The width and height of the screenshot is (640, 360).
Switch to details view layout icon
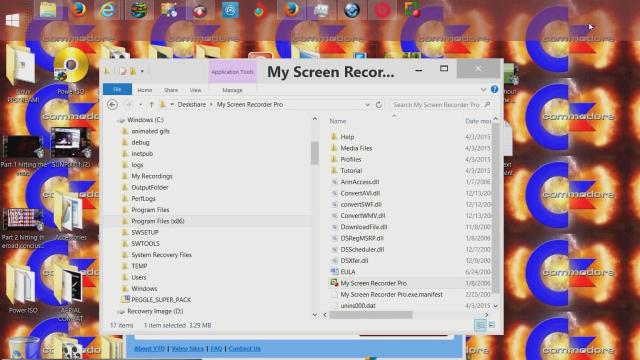coord(480,325)
